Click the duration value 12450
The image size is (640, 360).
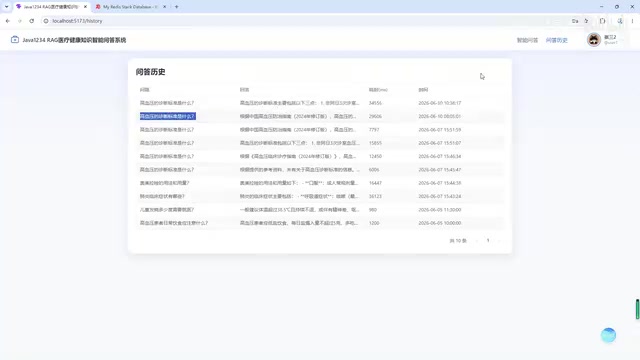(375, 156)
